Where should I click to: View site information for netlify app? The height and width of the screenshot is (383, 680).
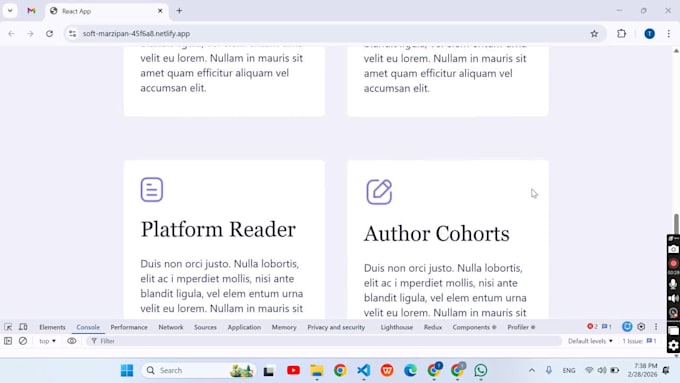tap(72, 33)
